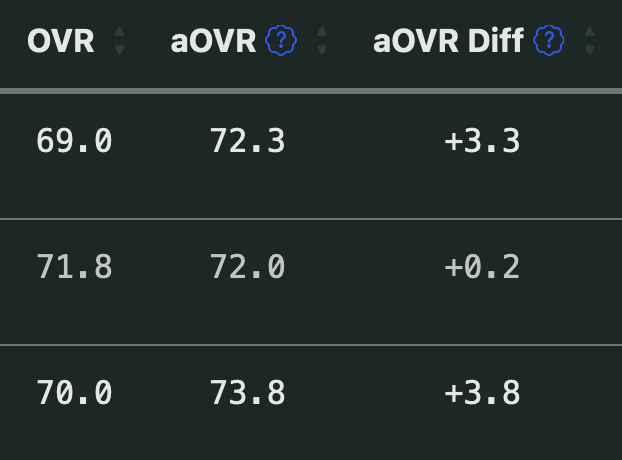Select the +3.8 aOVR Diff cell
Image resolution: width=622 pixels, height=460 pixels.
pyautogui.click(x=482, y=393)
